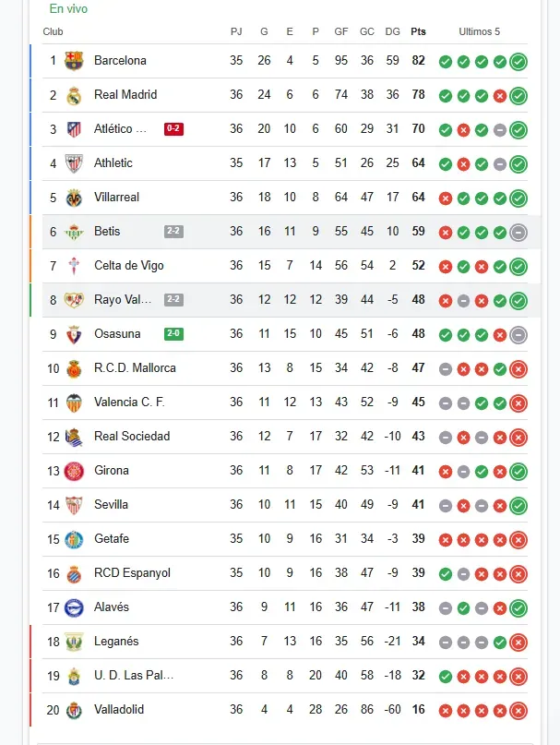Click Barcelona's latest circled win indicator
The width and height of the screenshot is (560, 745).
(x=518, y=62)
